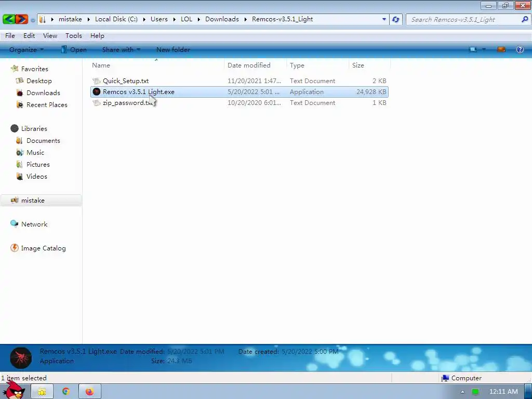Open recent pages dropdown beside navigation arrows

[x=33, y=20]
